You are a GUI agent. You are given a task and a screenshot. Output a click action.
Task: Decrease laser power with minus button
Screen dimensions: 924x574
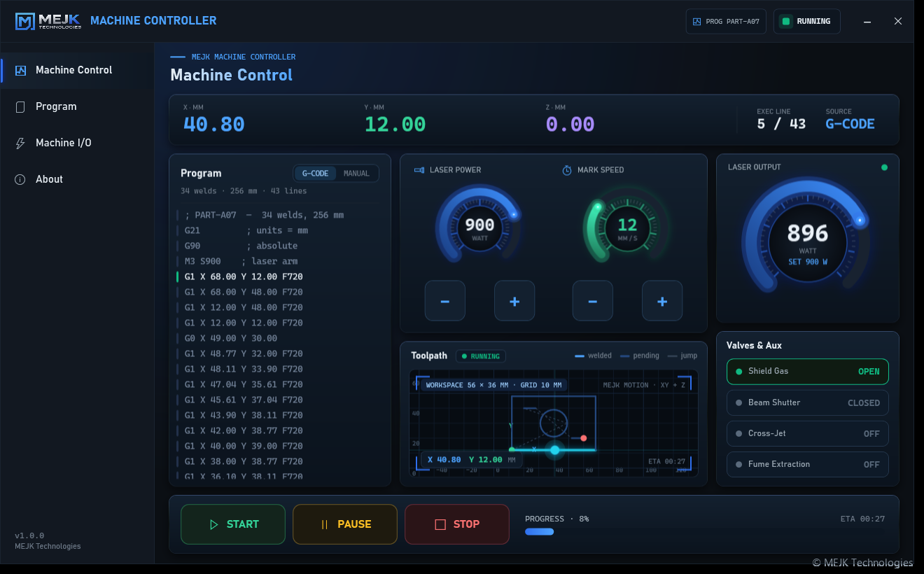coord(445,301)
